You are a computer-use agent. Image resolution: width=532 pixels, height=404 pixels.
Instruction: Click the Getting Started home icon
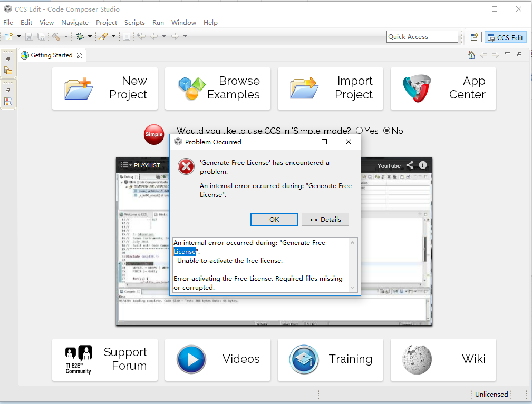click(471, 55)
